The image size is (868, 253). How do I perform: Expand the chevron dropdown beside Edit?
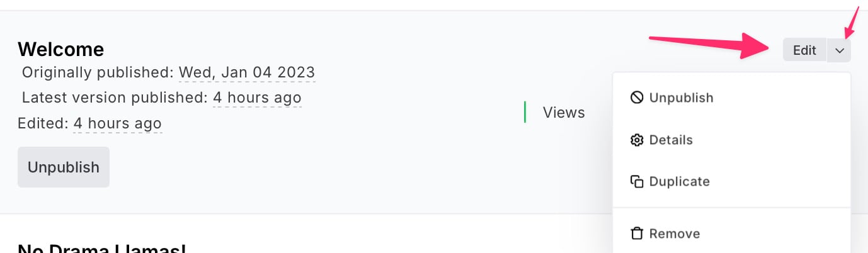[839, 50]
